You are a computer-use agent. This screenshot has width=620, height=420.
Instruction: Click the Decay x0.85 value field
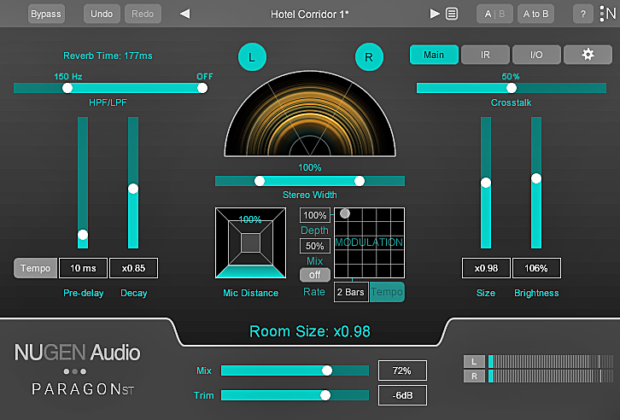(x=133, y=268)
